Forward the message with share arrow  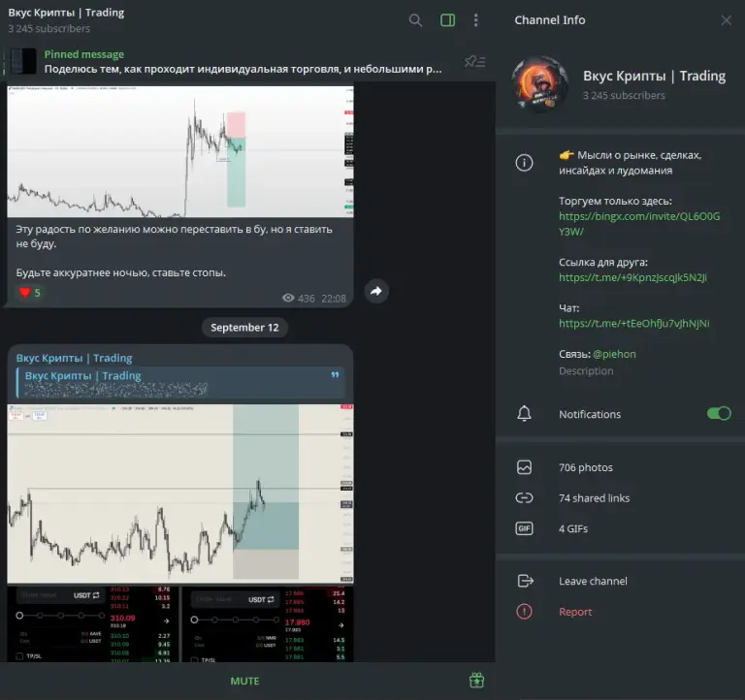tap(376, 291)
